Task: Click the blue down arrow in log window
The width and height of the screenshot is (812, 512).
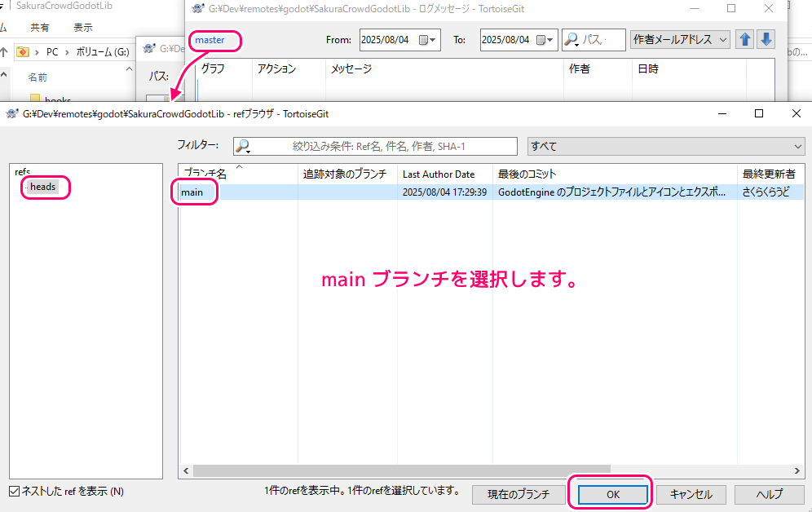Action: coord(766,39)
